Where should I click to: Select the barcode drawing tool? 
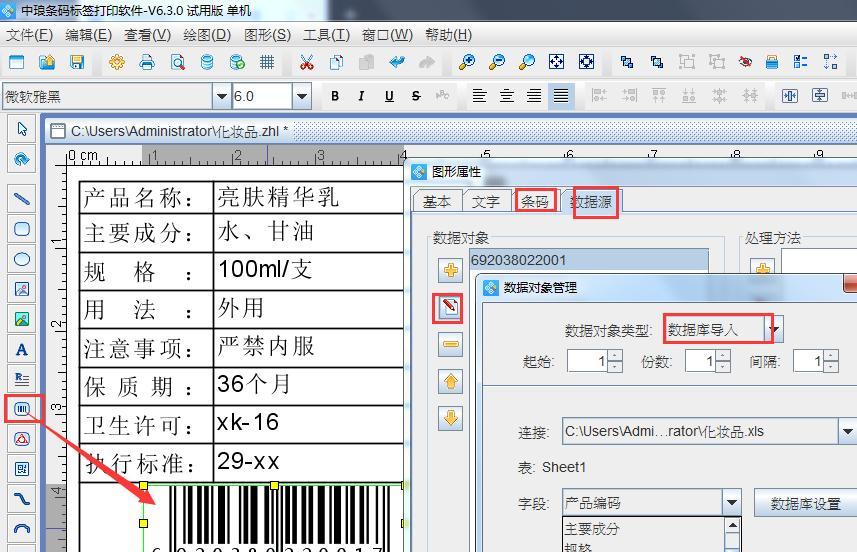tap(22, 409)
